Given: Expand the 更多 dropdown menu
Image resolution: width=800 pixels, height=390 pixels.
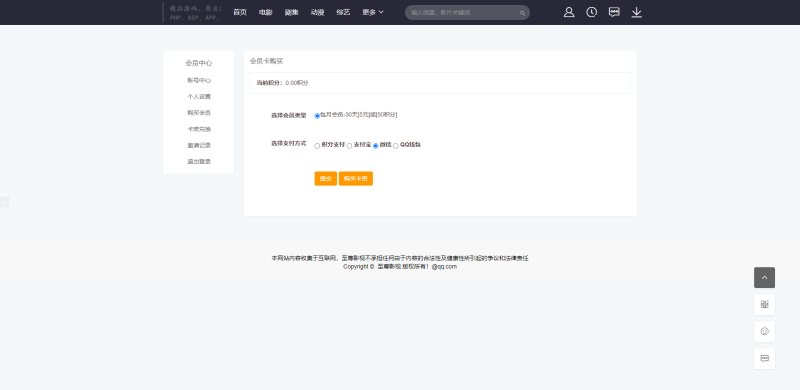Looking at the screenshot, I should click(x=373, y=12).
